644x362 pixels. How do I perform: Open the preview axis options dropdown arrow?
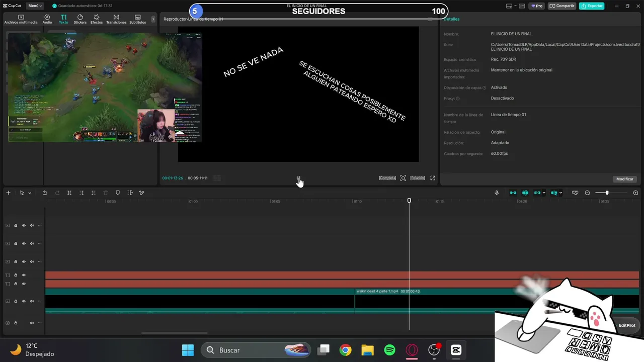560,193
